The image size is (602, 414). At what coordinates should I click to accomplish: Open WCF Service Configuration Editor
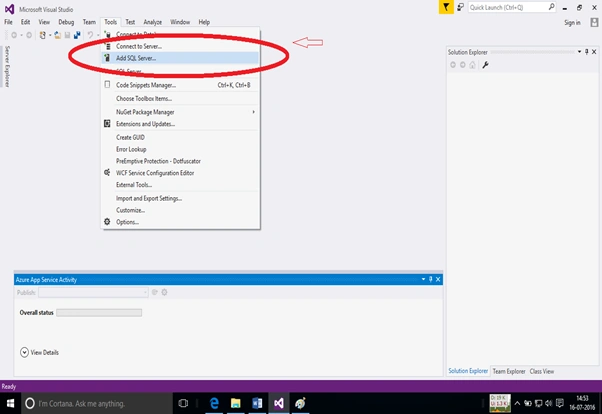tap(180, 173)
